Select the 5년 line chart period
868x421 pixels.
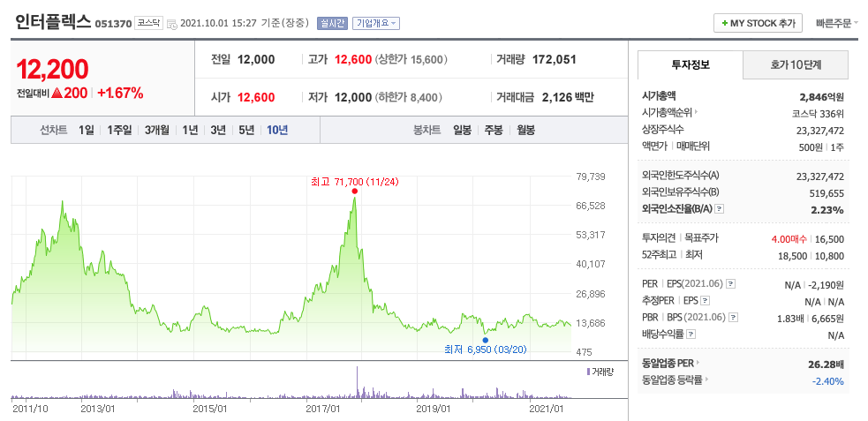[246, 131]
